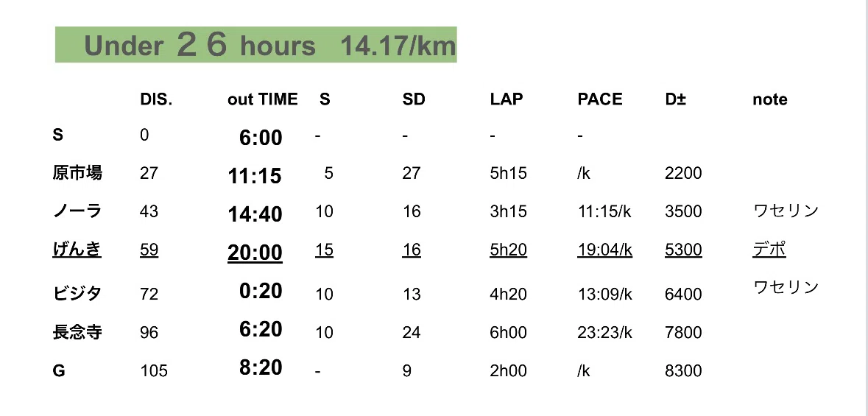Click the note column header
Screen dimensions: 868x416
(769, 99)
